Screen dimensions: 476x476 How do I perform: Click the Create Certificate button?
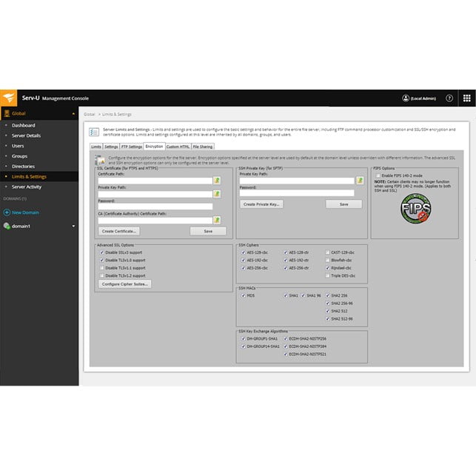coord(120,231)
